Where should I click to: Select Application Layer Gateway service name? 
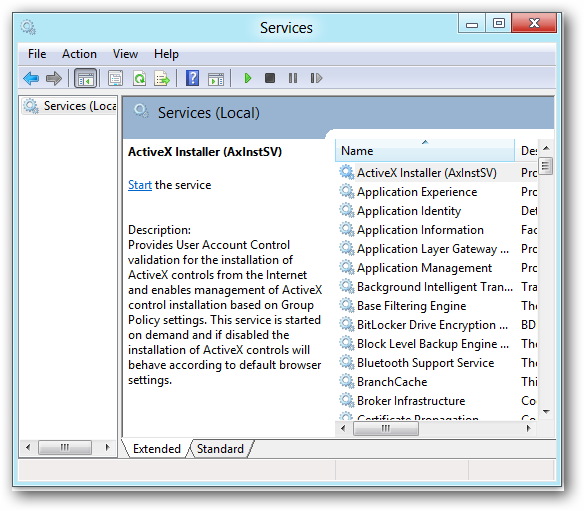433,249
